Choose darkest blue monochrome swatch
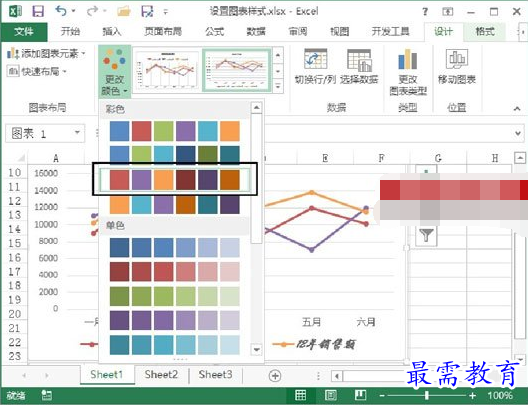 (x=119, y=247)
